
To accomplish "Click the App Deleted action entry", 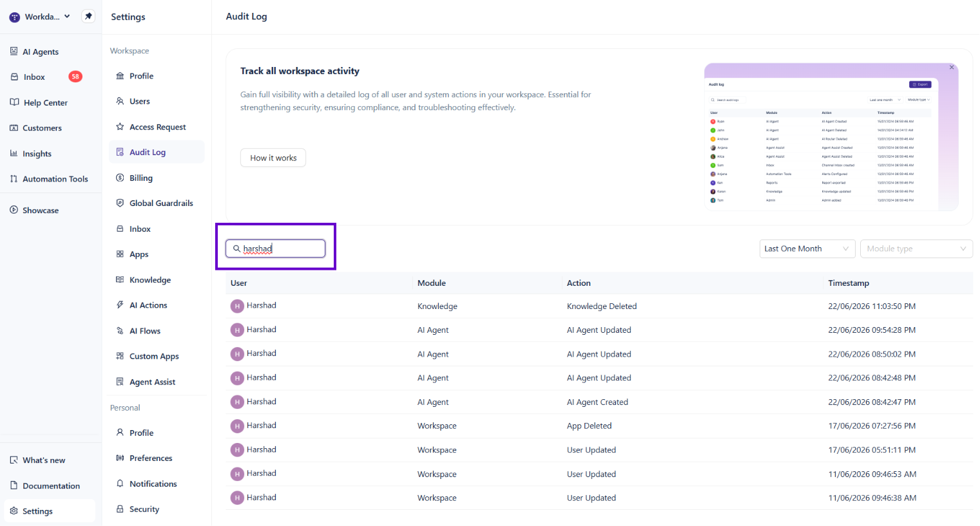I will (x=589, y=426).
